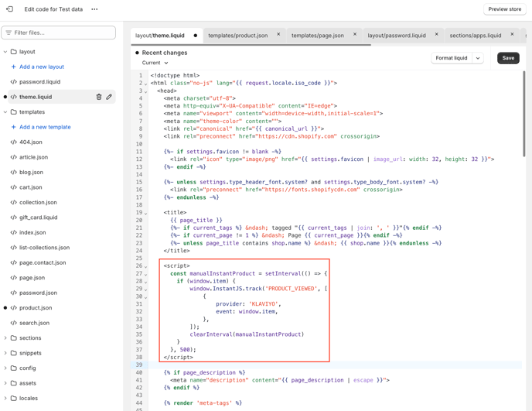Image resolution: width=532 pixels, height=411 pixels.
Task: Click into the Filter files search field
Action: tap(58, 33)
